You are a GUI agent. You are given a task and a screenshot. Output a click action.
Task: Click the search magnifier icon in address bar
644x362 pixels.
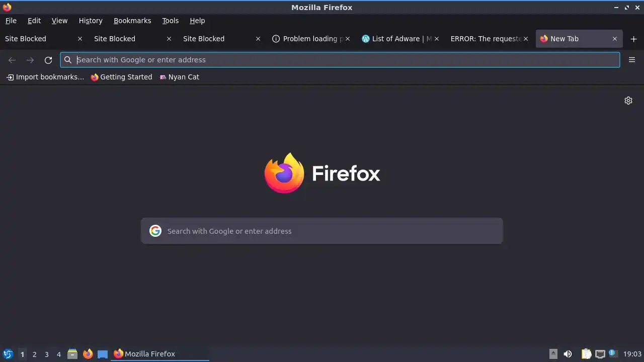[68, 60]
